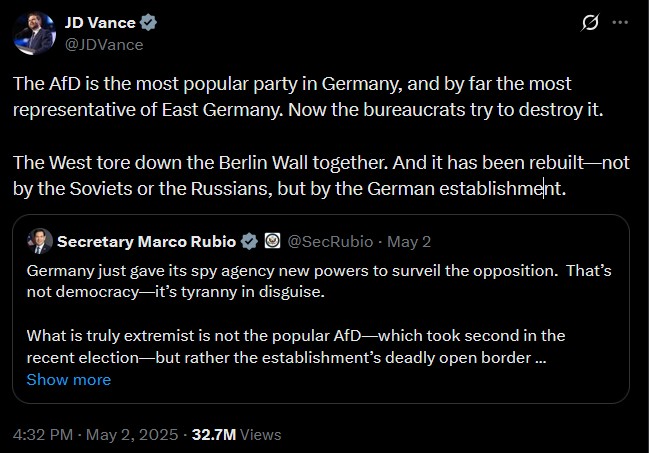
Task: Click the JD Vance display name
Action: [100, 23]
